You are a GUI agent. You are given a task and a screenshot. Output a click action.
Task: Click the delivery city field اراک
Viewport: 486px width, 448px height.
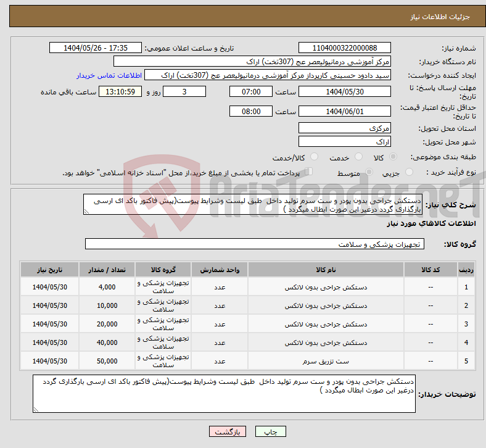click(344, 142)
